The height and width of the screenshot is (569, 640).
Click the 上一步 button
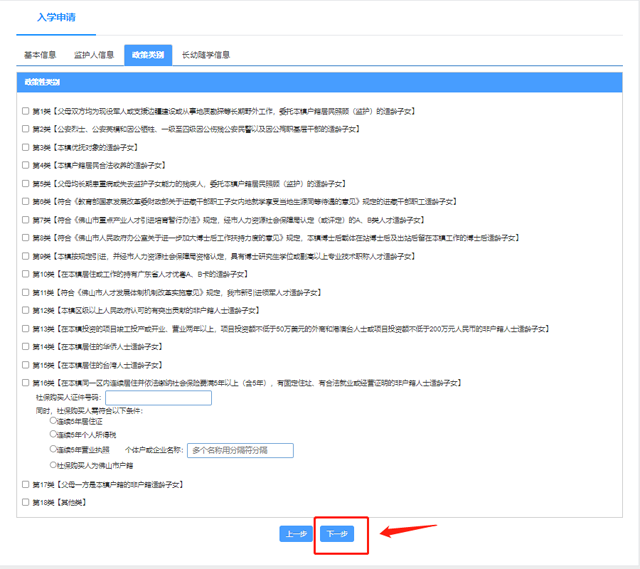click(295, 534)
